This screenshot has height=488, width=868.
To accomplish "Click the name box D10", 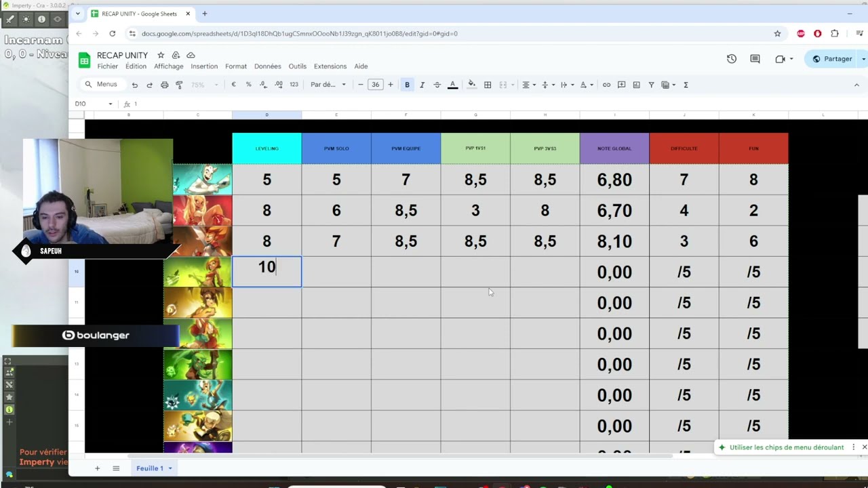I will tap(94, 104).
